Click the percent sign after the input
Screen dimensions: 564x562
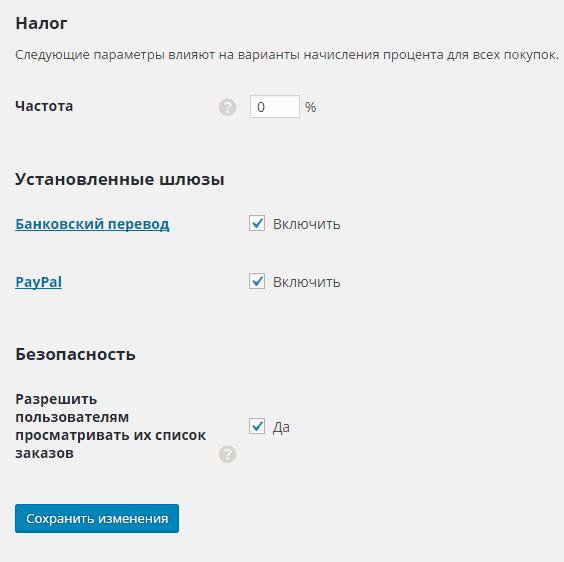tap(310, 107)
